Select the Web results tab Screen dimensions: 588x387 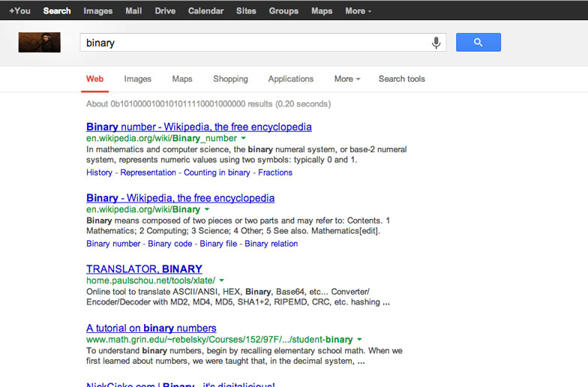click(x=94, y=79)
